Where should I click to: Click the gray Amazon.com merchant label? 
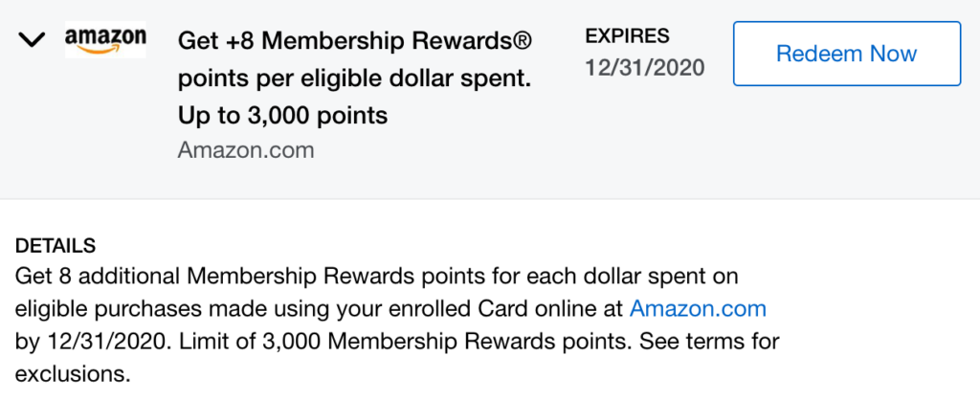tap(246, 150)
